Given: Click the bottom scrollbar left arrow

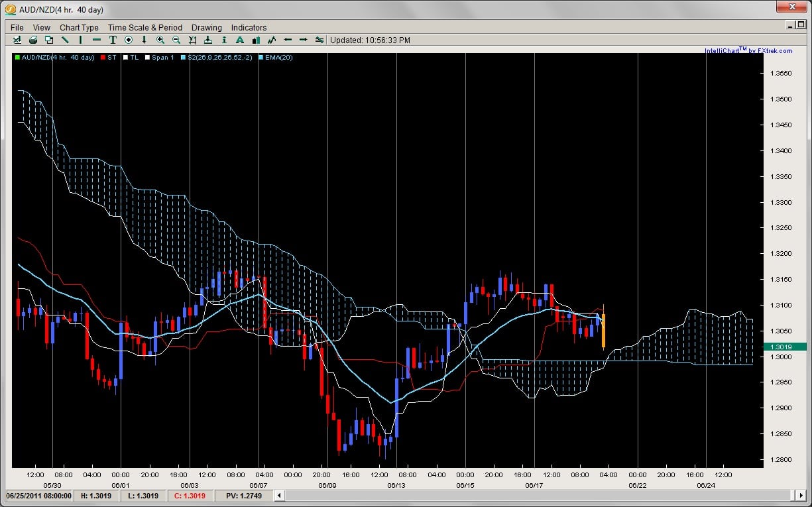Looking at the screenshot, I should click(x=280, y=496).
